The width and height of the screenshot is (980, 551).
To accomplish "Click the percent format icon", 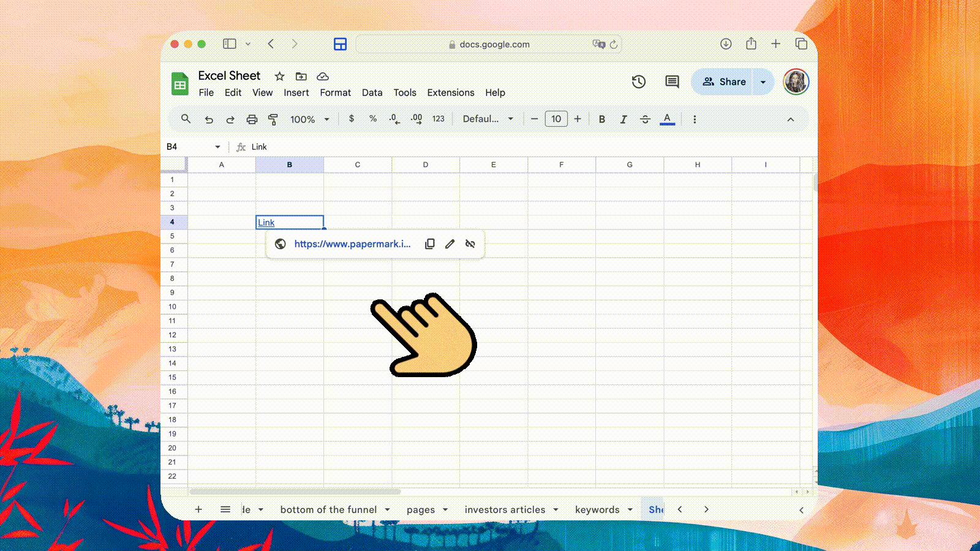I will (x=373, y=119).
